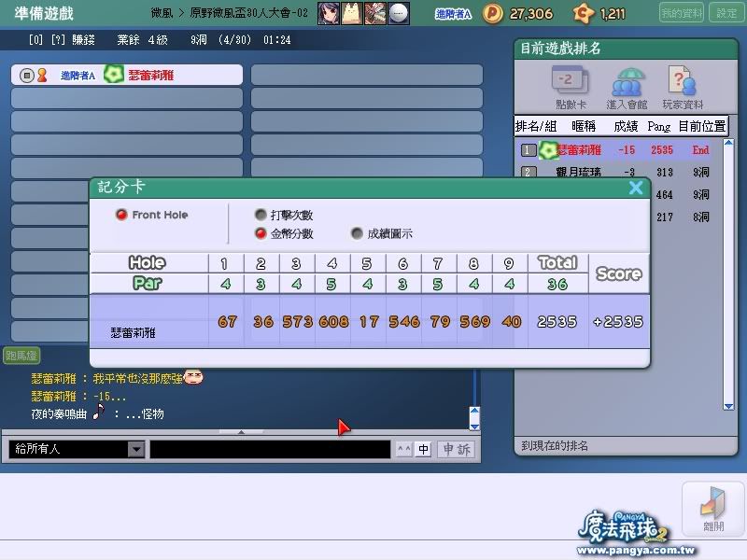Open the 點數卡 point card icon
747x560 pixels.
pyautogui.click(x=571, y=88)
